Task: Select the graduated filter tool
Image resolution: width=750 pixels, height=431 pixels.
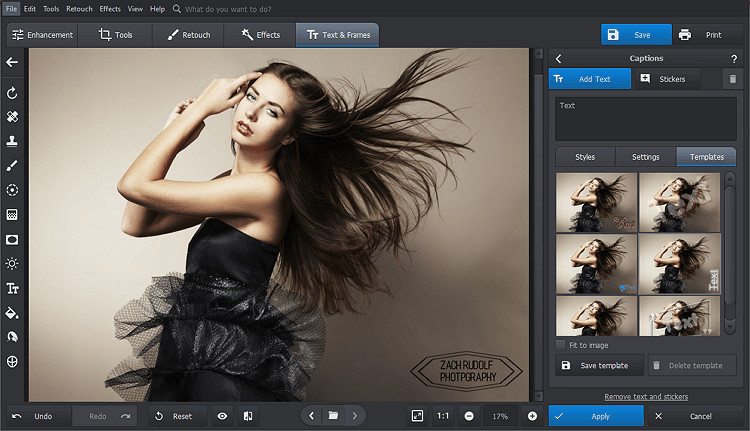Action: (x=12, y=215)
